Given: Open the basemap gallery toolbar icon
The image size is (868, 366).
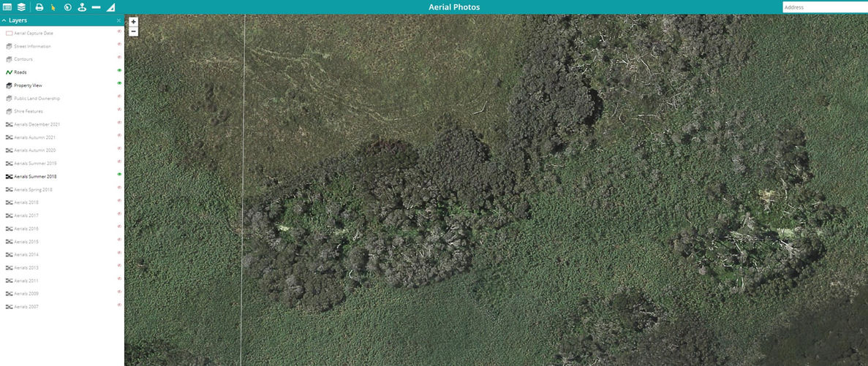Looking at the screenshot, I should [x=7, y=7].
